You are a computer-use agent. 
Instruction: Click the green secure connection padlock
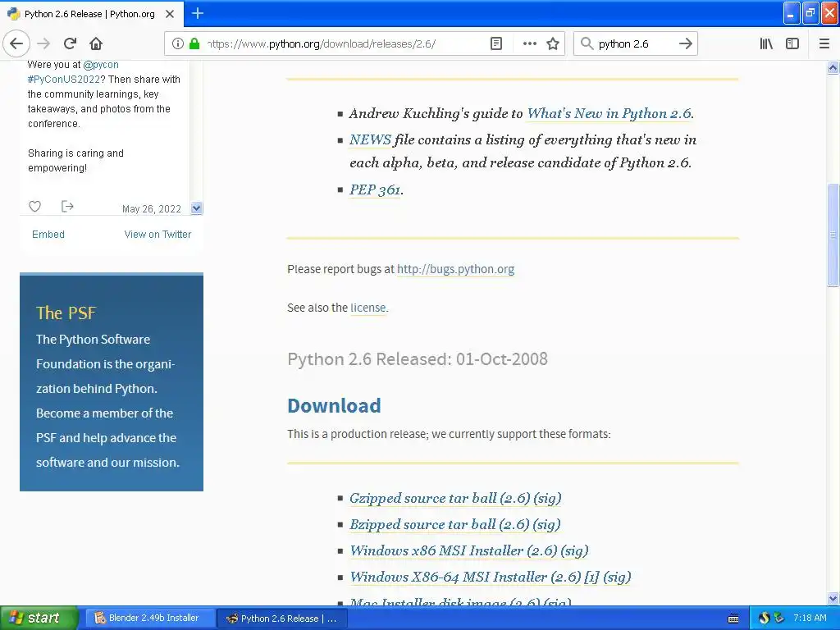coord(194,43)
